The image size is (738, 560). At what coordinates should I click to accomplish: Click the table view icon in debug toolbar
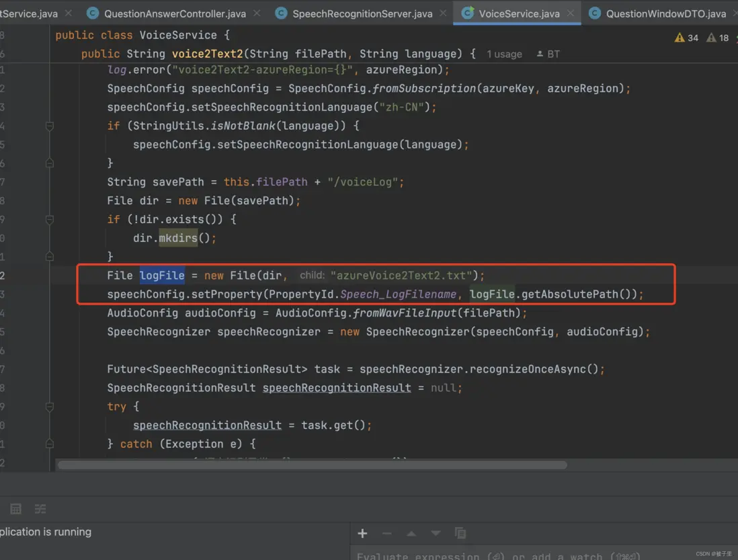16,509
